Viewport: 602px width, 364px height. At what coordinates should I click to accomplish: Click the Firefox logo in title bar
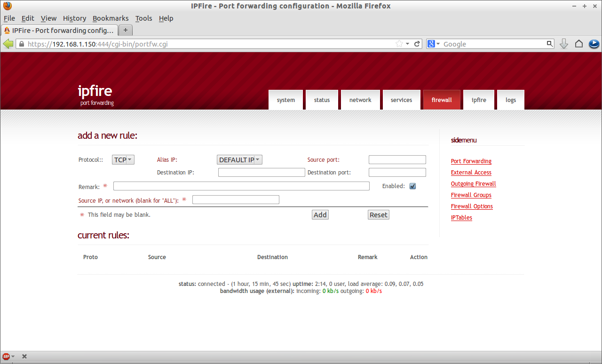[8, 6]
